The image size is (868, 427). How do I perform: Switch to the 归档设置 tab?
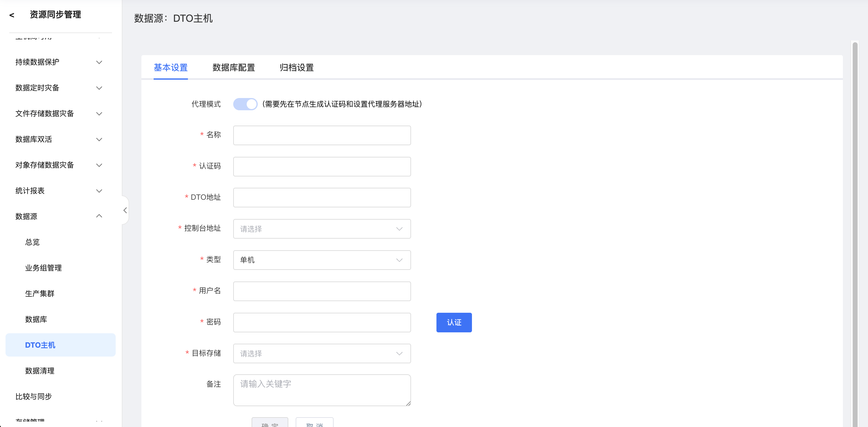tap(297, 68)
